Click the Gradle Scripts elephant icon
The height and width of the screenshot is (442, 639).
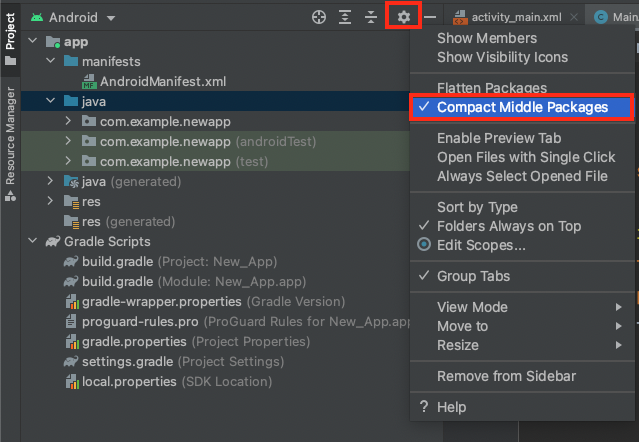[x=53, y=242]
